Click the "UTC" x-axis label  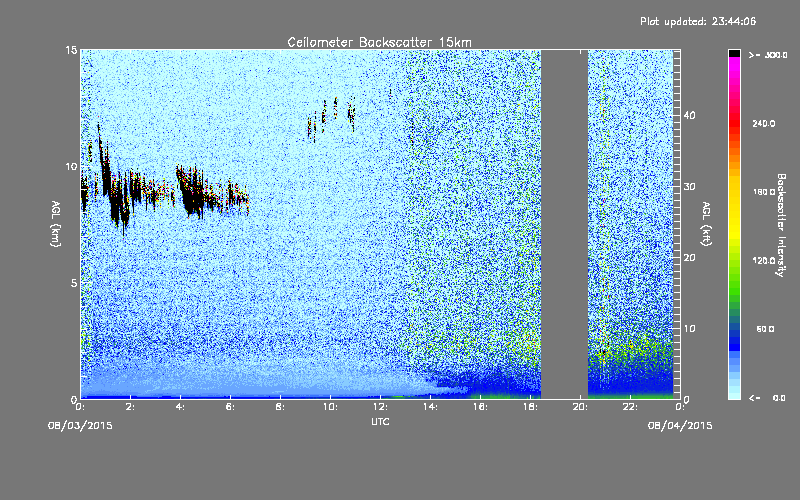(x=380, y=421)
